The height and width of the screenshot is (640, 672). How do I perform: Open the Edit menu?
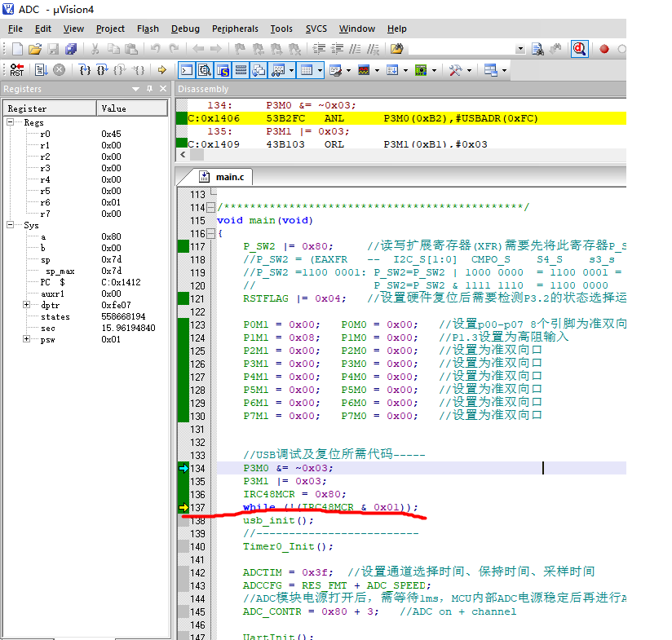[x=43, y=29]
